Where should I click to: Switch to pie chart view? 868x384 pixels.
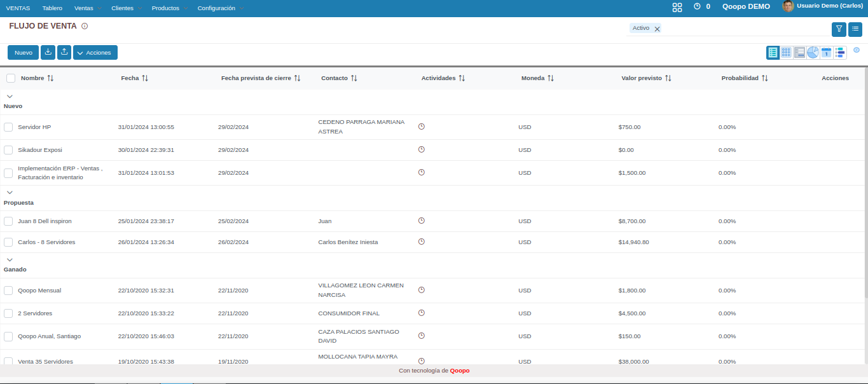click(813, 53)
